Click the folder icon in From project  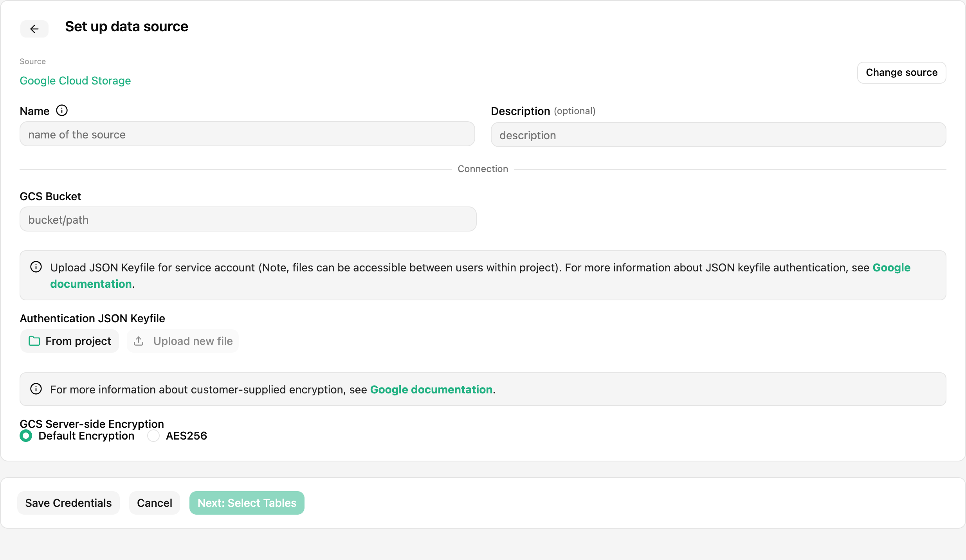[x=34, y=341]
